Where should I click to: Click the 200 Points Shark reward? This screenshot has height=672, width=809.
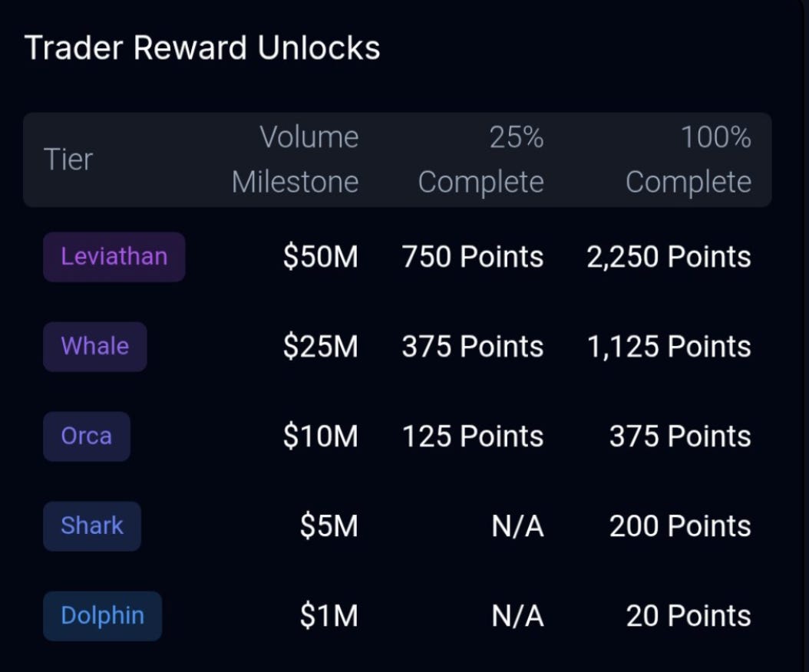680,525
